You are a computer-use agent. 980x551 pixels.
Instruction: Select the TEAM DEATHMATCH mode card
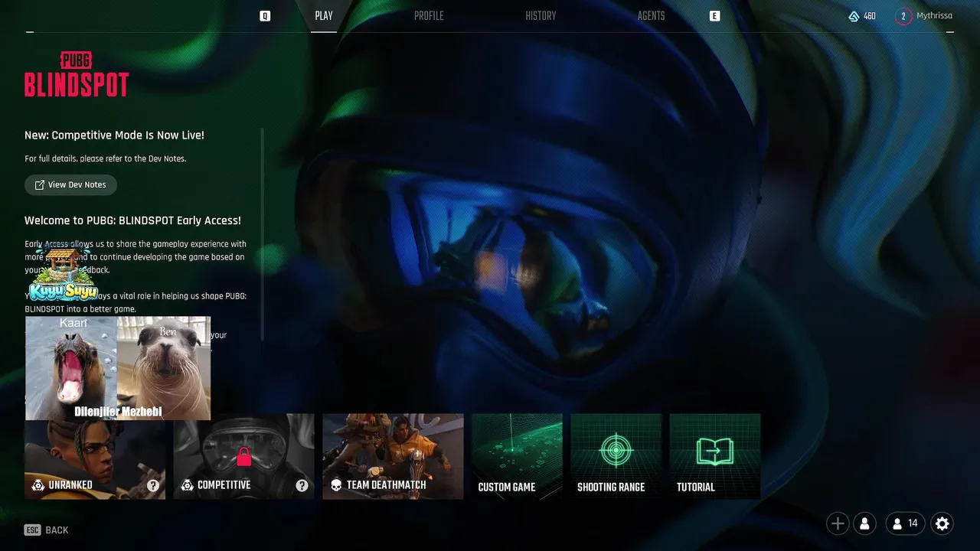393,456
